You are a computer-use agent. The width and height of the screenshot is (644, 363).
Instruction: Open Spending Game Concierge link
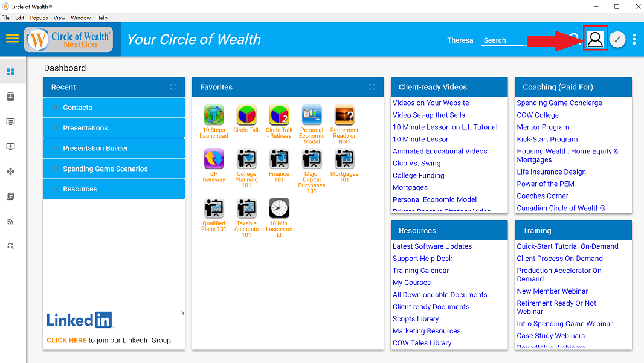coord(559,103)
